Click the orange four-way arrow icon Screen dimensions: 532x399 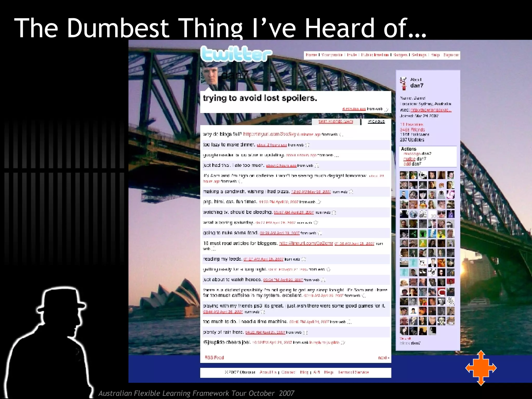coord(481,368)
